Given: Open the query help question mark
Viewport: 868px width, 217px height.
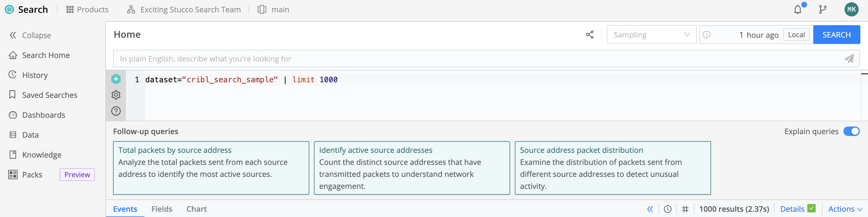Looking at the screenshot, I should click(116, 111).
